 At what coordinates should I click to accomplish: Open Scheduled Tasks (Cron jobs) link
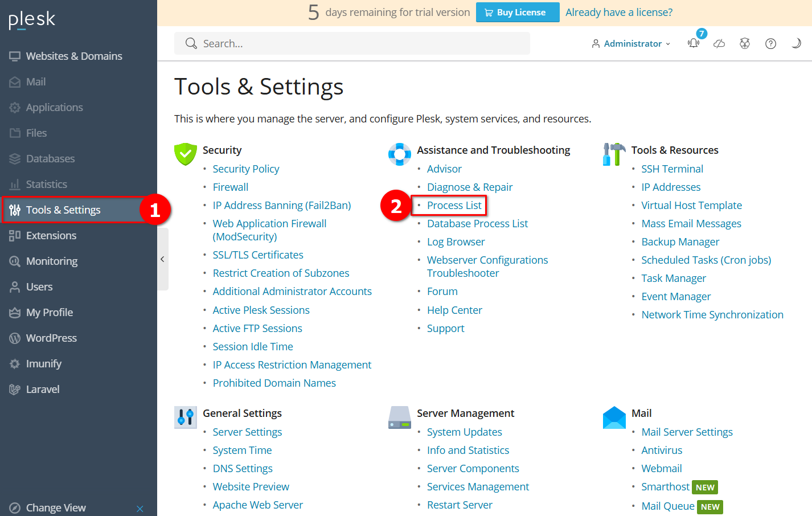(x=706, y=260)
